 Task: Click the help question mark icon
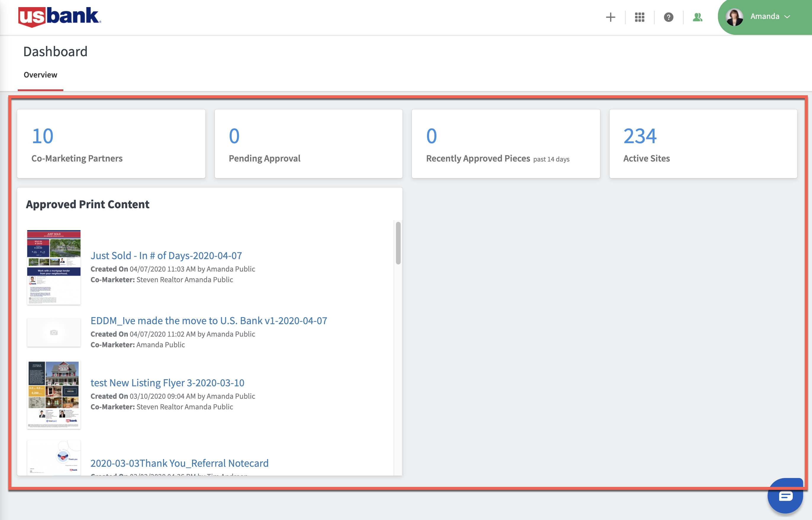click(x=668, y=17)
